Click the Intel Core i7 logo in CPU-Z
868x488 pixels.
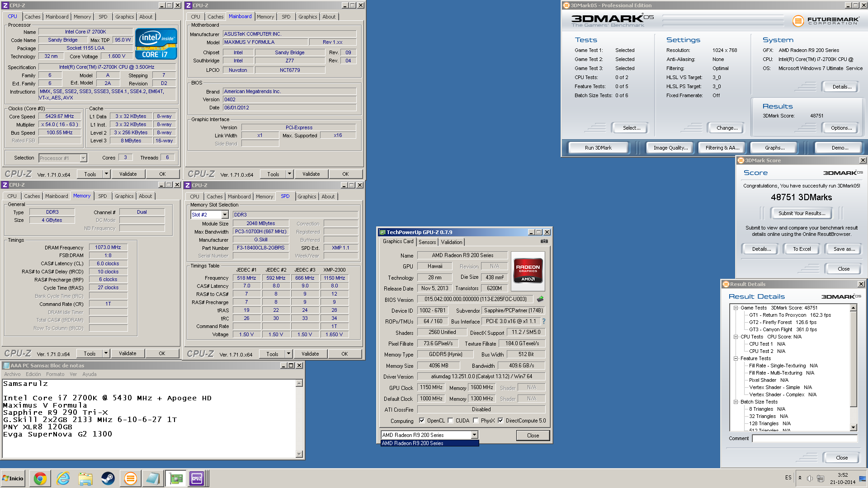click(x=156, y=44)
